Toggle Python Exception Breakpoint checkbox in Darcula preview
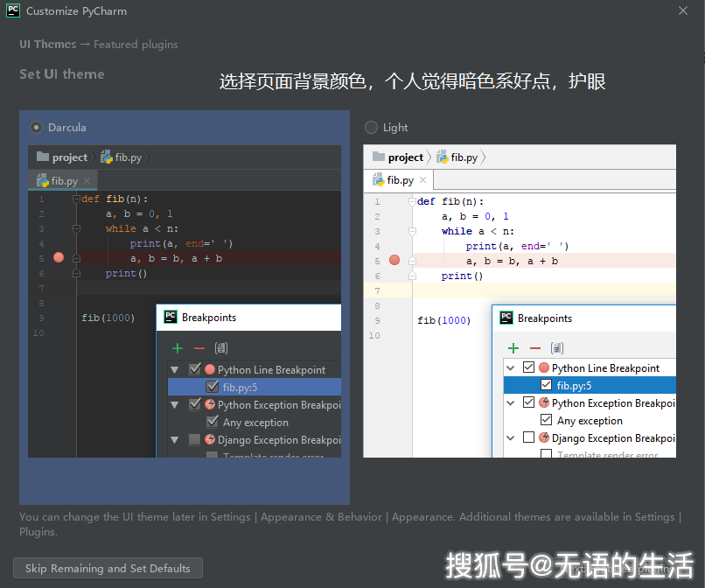This screenshot has height=588, width=705. pyautogui.click(x=195, y=404)
